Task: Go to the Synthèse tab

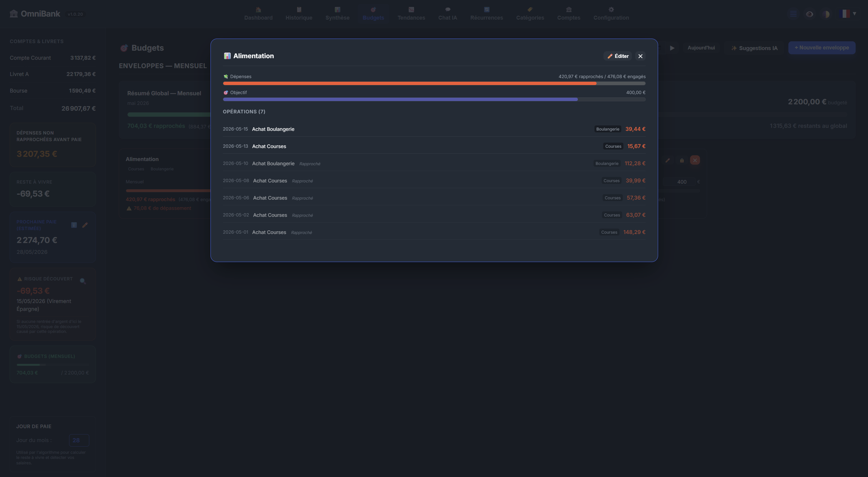Action: click(337, 14)
